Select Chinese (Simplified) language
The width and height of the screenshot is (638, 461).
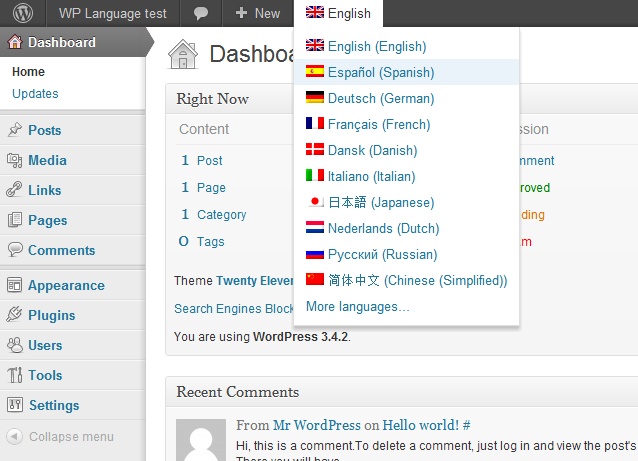406,280
